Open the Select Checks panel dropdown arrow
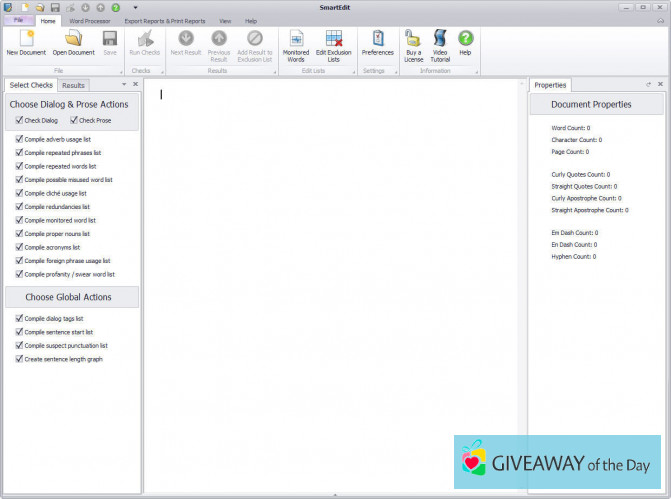 point(123,85)
